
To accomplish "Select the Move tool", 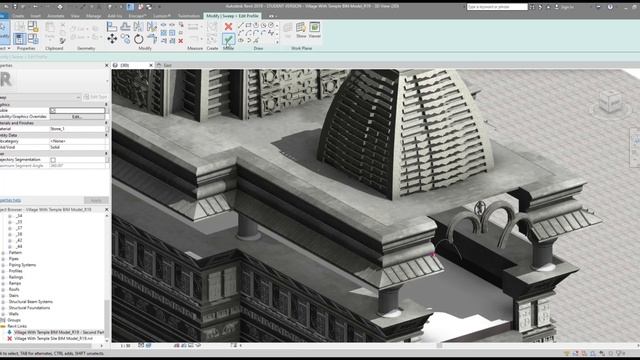I will (x=112, y=39).
